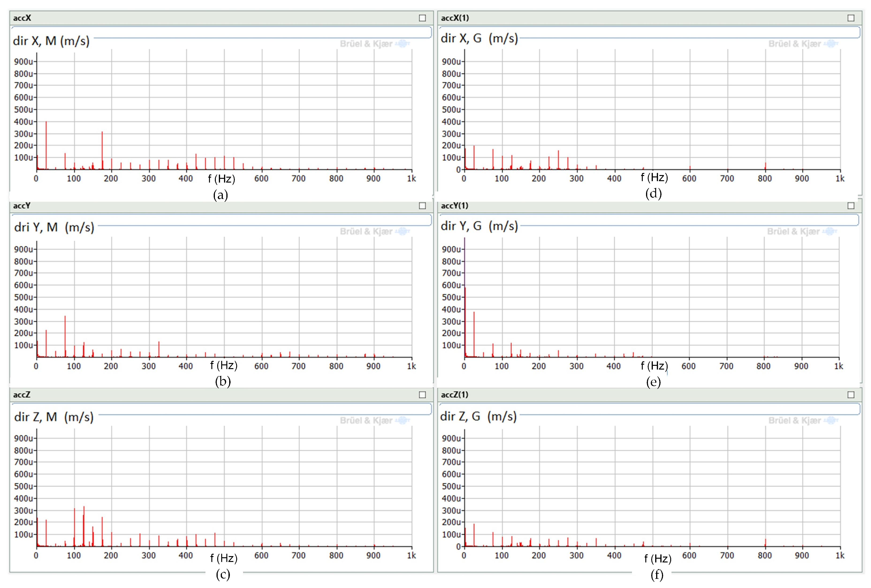Click the Brüel & Kjær logo in the accX graph
This screenshot has width=871, height=588.
point(374,44)
